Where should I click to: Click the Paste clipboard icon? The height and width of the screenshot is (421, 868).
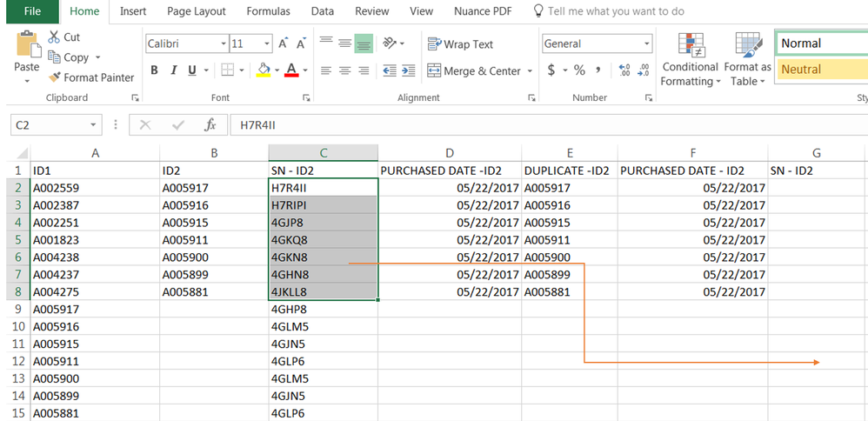[x=27, y=45]
